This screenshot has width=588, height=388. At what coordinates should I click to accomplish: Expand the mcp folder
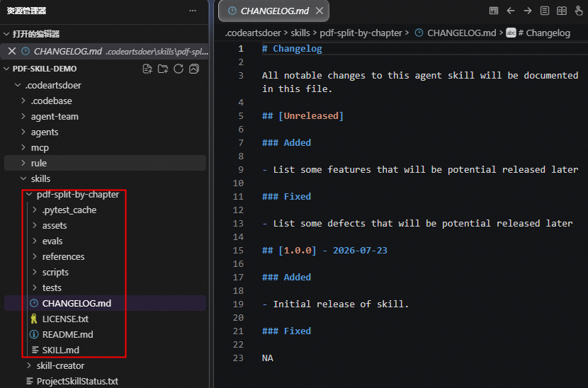(x=23, y=147)
